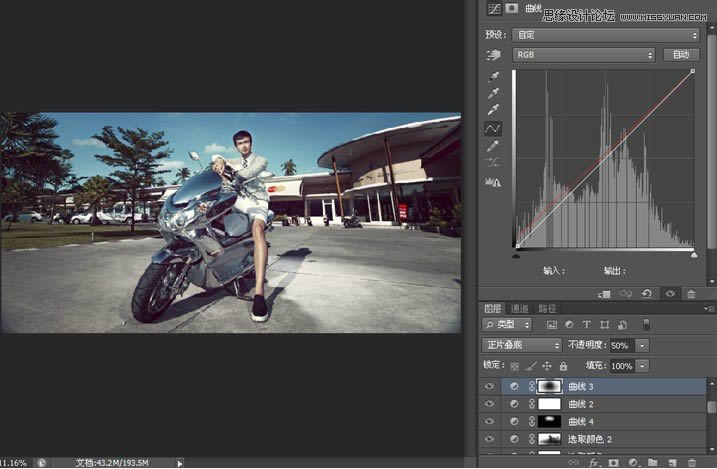717x469 pixels.
Task: Filter layers by adjustment layer icon
Action: (x=569, y=325)
